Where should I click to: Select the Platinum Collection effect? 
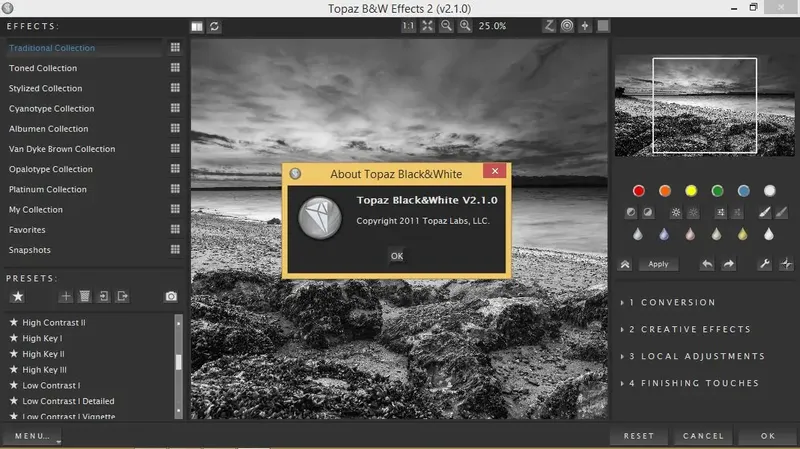tap(47, 189)
